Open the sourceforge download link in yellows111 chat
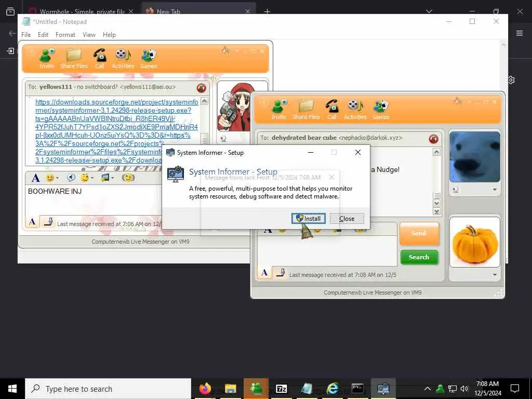 click(x=116, y=131)
